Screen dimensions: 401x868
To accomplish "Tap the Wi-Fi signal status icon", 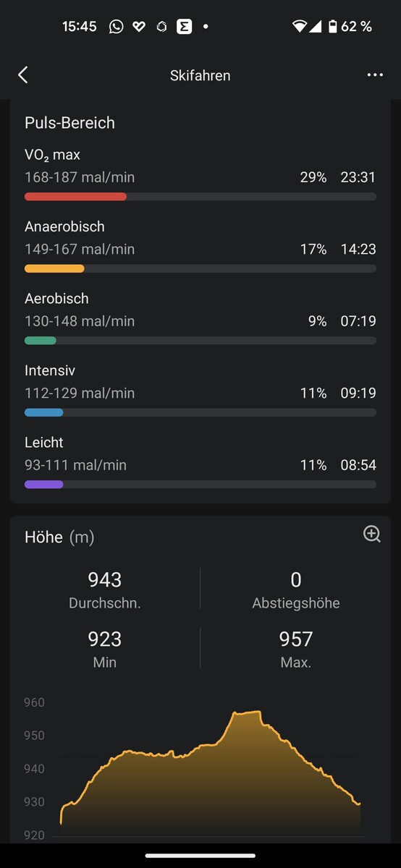I will coord(299,27).
